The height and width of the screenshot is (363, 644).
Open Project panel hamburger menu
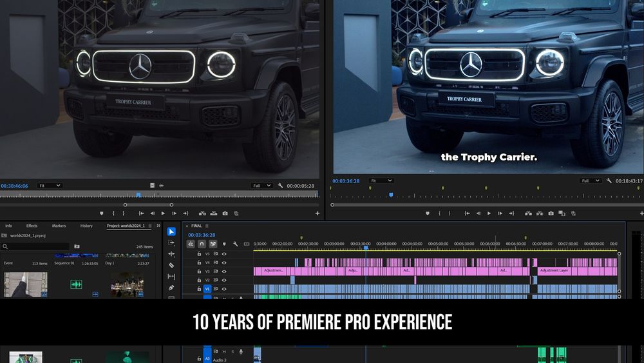150,226
